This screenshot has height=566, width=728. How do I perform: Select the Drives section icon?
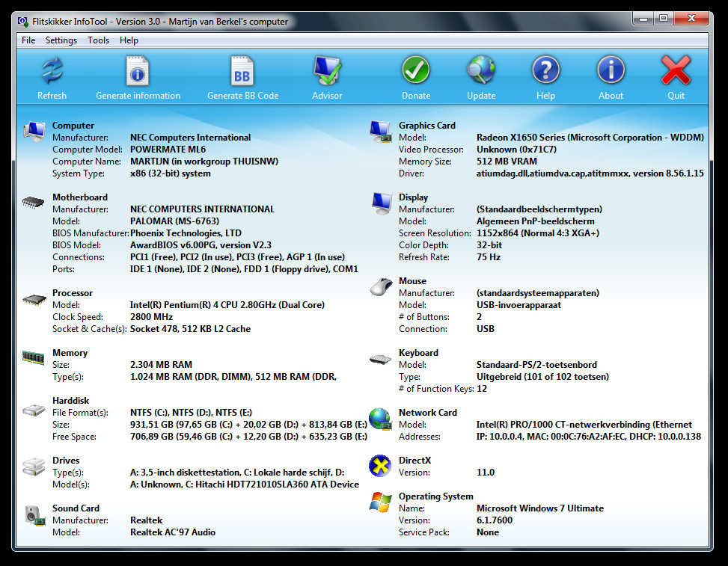[x=34, y=467]
